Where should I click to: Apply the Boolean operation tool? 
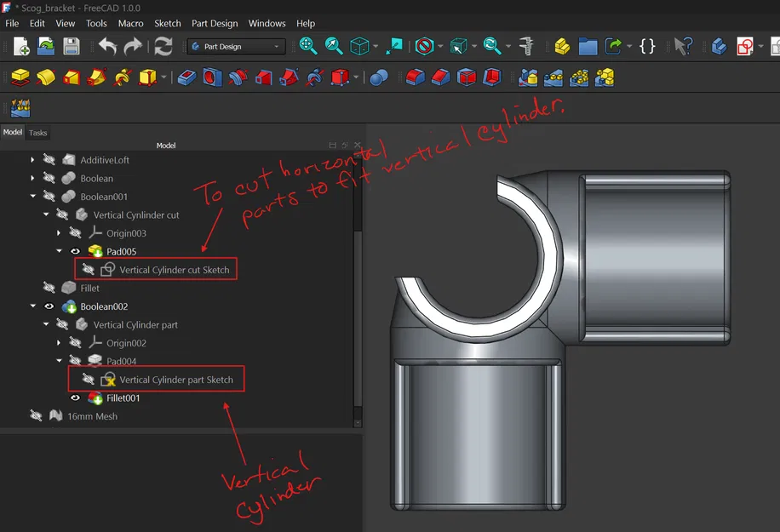click(x=379, y=77)
